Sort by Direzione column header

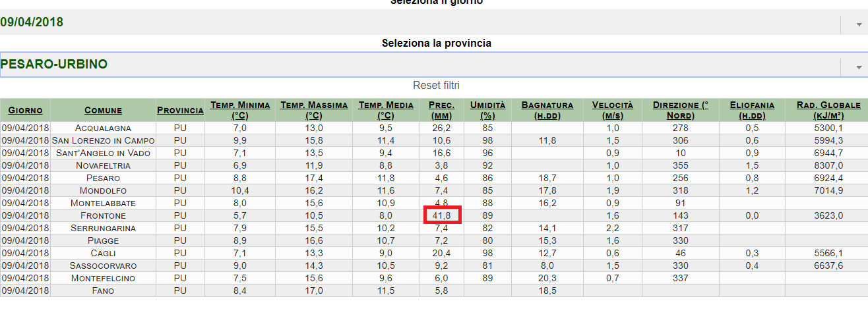[681, 110]
